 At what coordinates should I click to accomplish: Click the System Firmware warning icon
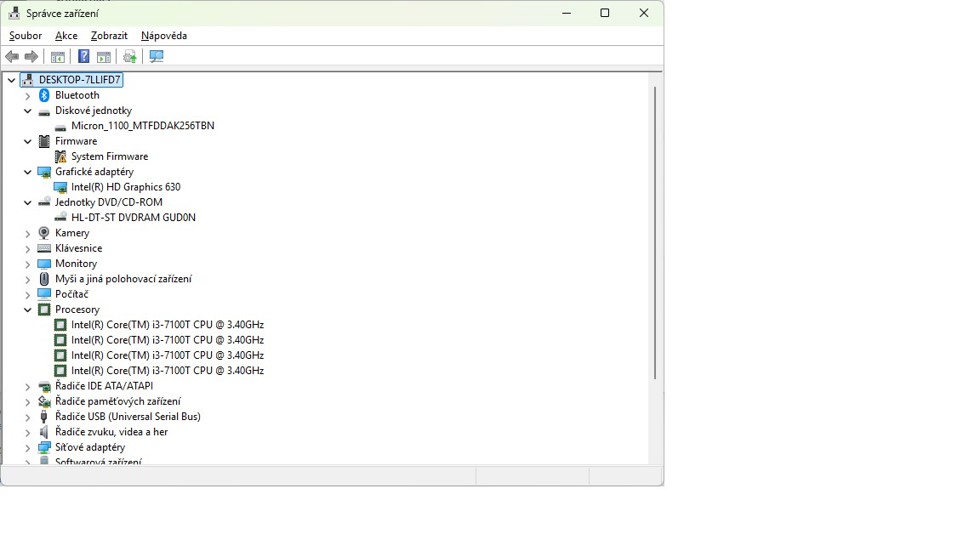[60, 156]
